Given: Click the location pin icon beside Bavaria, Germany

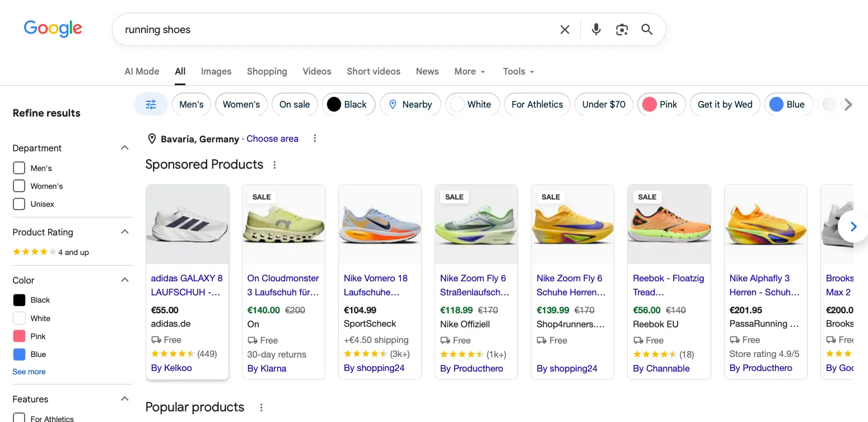Looking at the screenshot, I should [x=151, y=138].
